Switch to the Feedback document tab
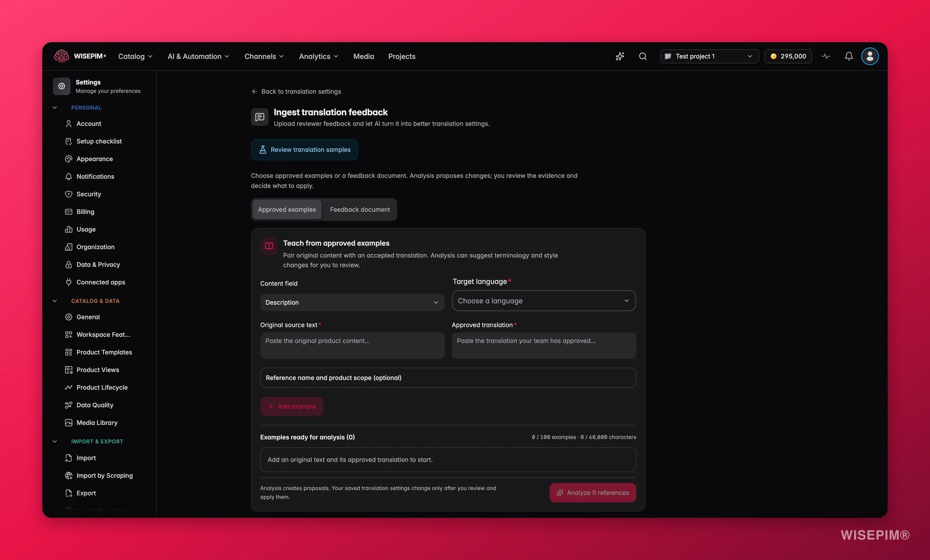930x560 pixels. tap(360, 210)
